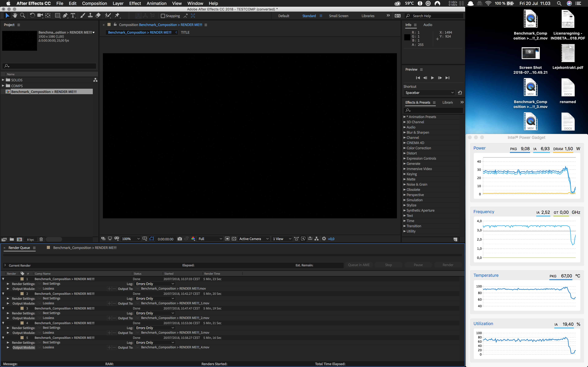Screen dimensions: 588x367
Task: Select the Hand tool
Action: click(15, 16)
